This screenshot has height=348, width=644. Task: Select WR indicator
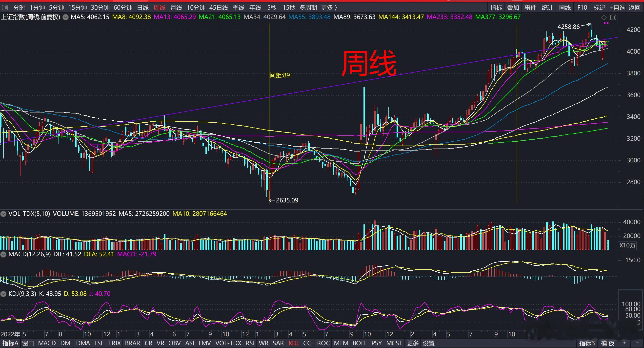263,343
